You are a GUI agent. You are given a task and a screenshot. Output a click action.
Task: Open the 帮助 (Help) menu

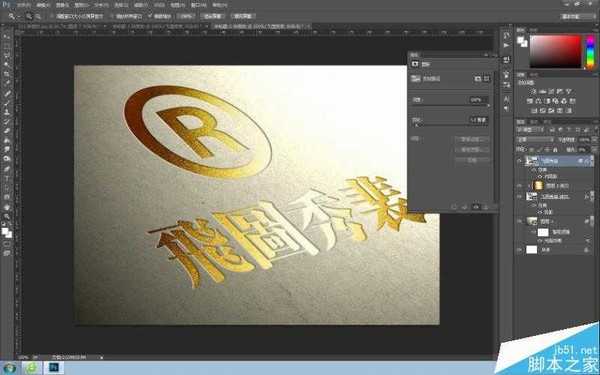(220, 5)
